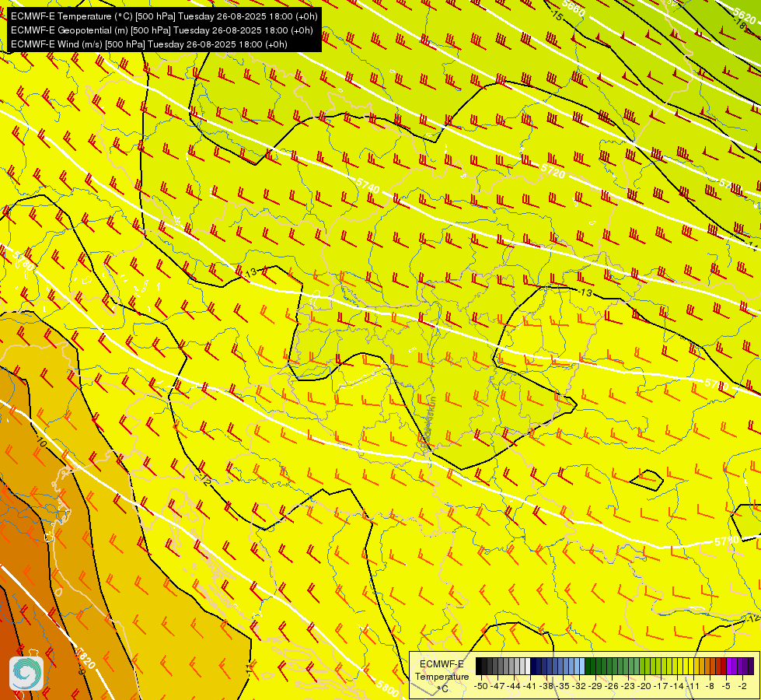Viewport: 761px width, 700px height.
Task: Click the -50 legend tick label
Action: click(481, 686)
